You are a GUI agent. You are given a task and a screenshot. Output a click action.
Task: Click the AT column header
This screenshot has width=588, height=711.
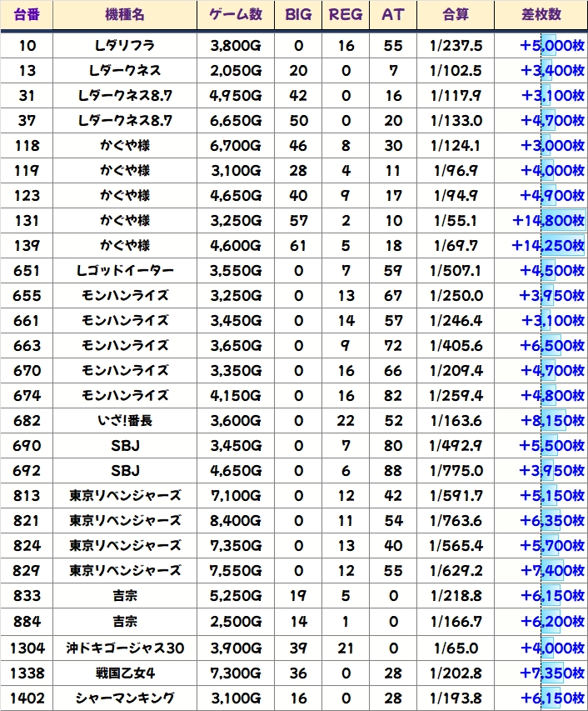pyautogui.click(x=393, y=15)
